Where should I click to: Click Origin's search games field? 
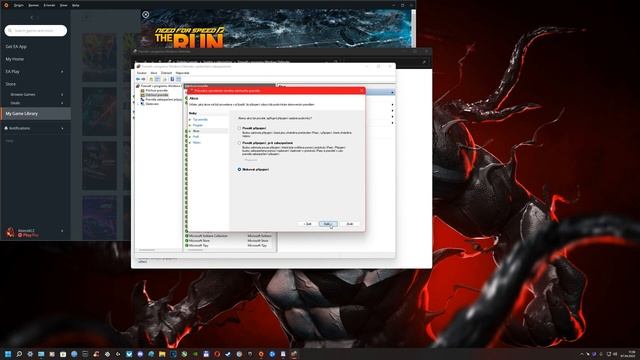[36, 31]
